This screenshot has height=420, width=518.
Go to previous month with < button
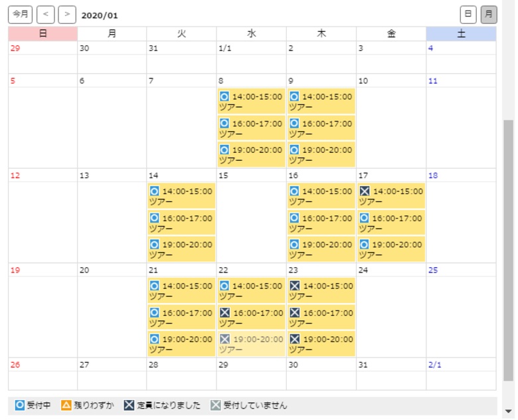pos(45,14)
